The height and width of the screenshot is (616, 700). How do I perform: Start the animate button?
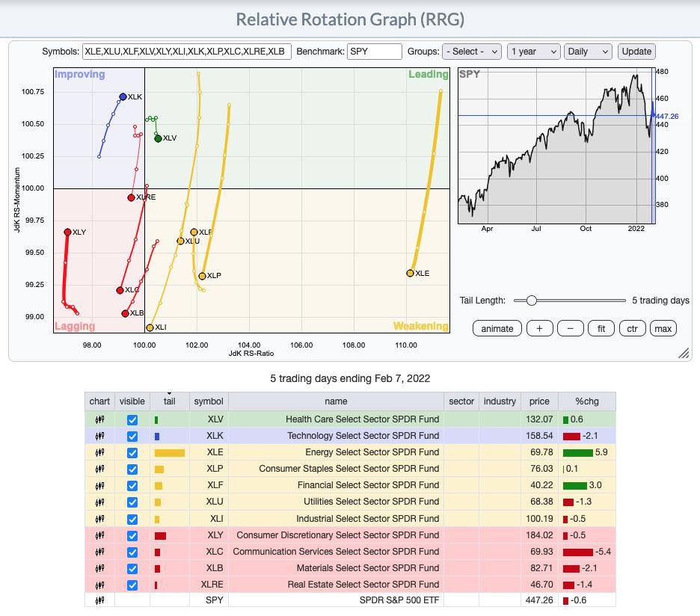click(x=497, y=329)
